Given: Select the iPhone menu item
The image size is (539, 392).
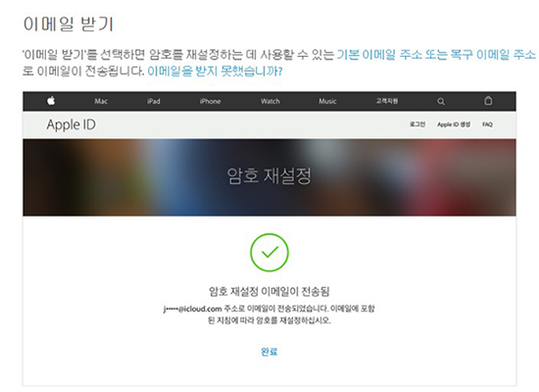Looking at the screenshot, I should [x=210, y=101].
